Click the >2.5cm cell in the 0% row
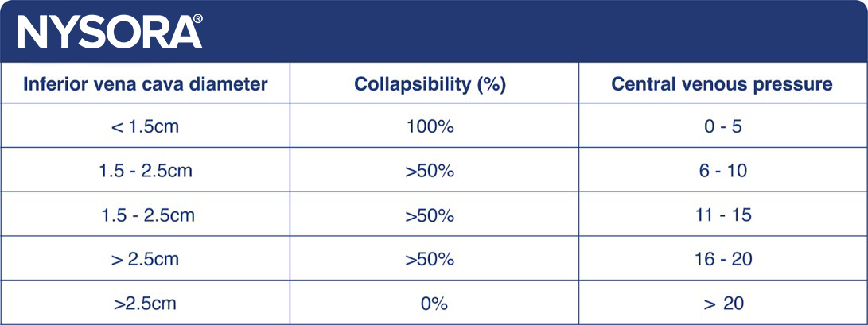The width and height of the screenshot is (868, 325). click(145, 303)
